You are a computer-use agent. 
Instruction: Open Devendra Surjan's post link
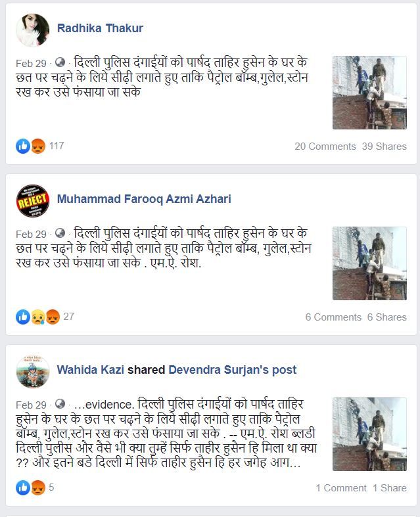pyautogui.click(x=233, y=370)
